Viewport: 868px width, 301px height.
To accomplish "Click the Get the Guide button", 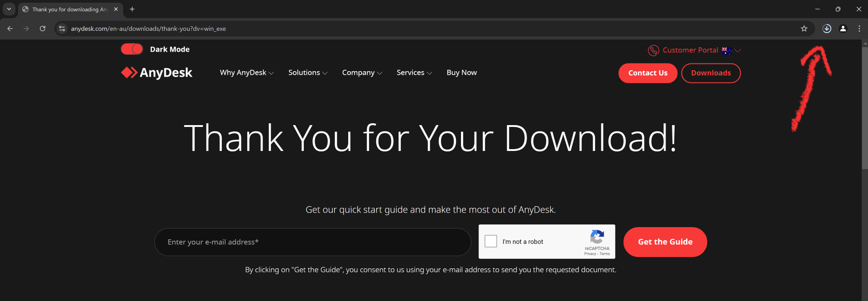I will [x=665, y=242].
